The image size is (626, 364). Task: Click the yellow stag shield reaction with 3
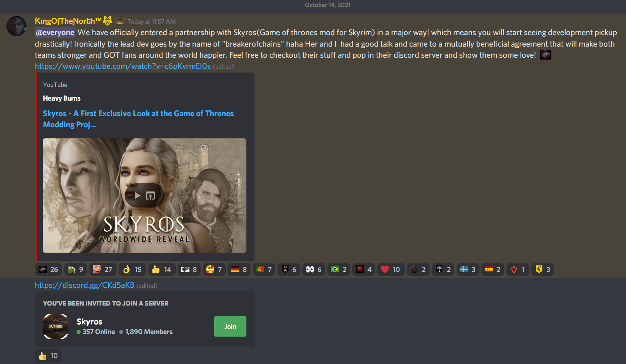(x=543, y=269)
